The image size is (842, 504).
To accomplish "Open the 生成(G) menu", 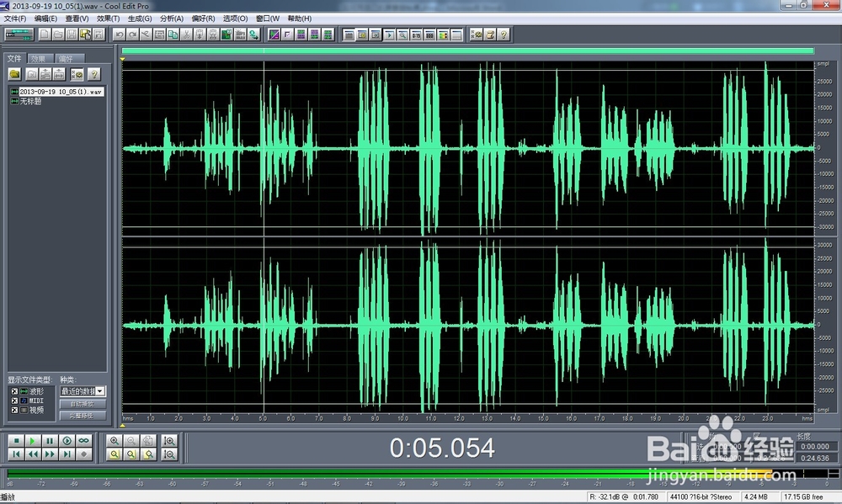I will pyautogui.click(x=140, y=19).
